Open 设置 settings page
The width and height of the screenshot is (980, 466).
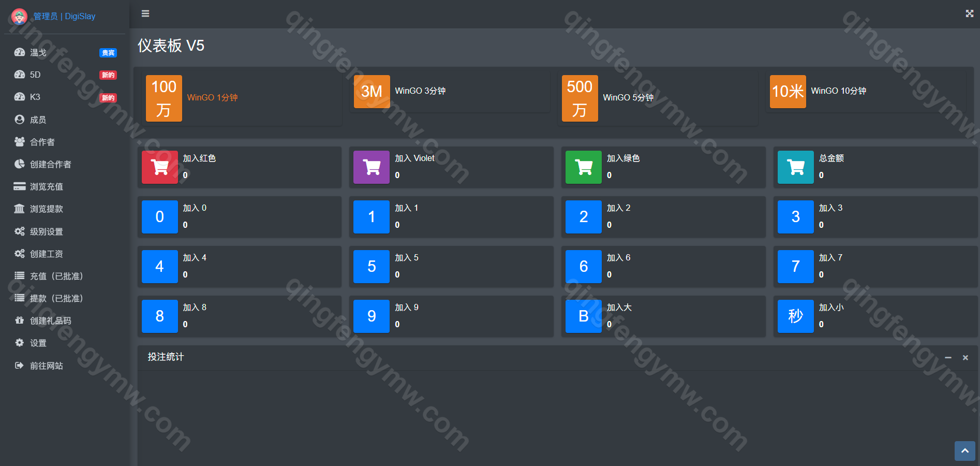point(65,343)
